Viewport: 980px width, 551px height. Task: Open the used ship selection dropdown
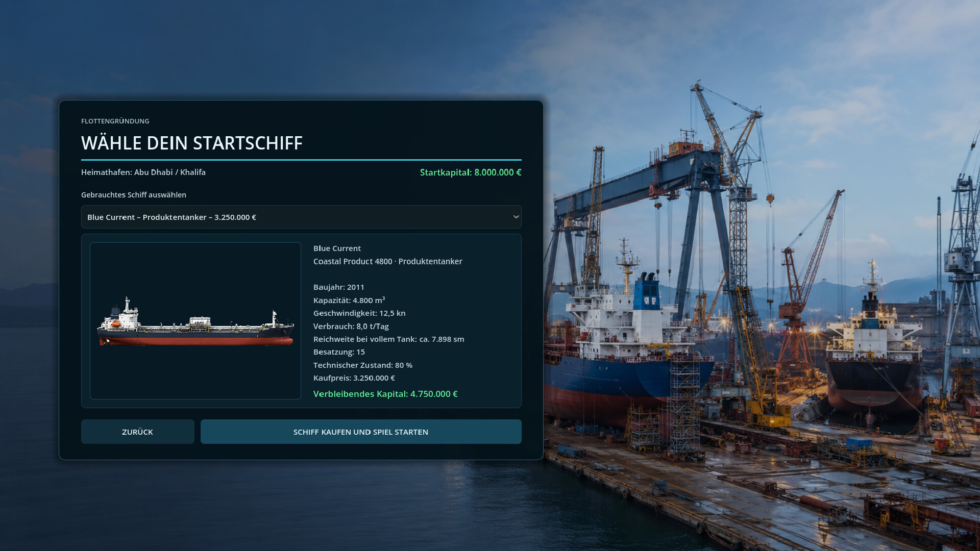pos(301,217)
